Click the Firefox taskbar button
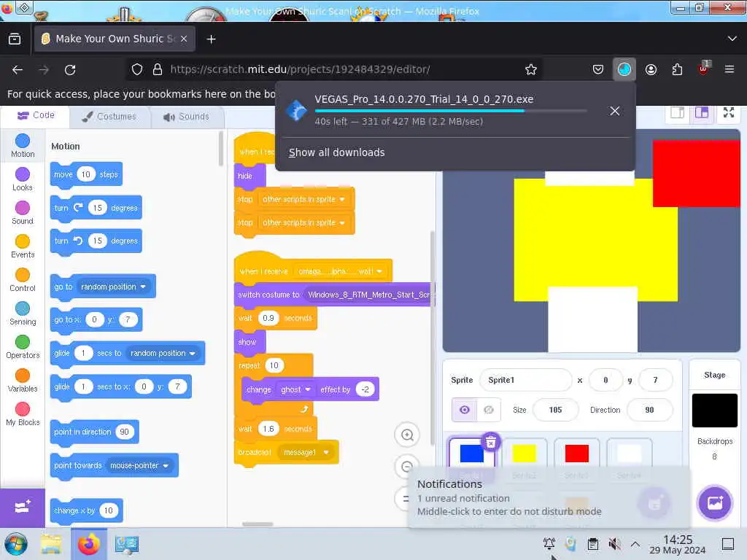This screenshot has height=560, width=747. (88, 544)
